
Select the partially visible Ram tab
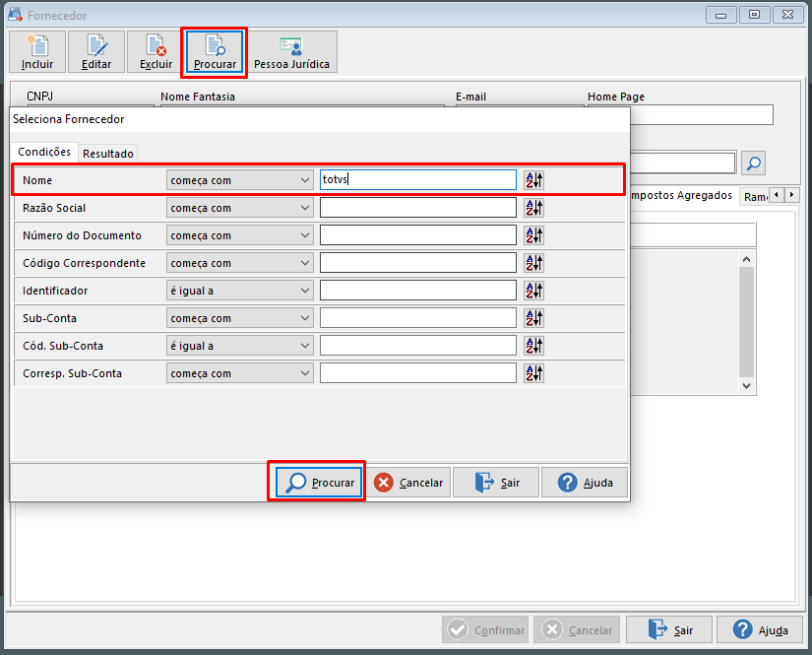755,197
